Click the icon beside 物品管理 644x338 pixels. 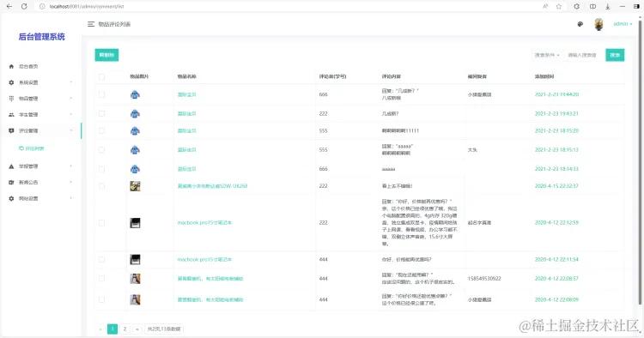coord(11,99)
